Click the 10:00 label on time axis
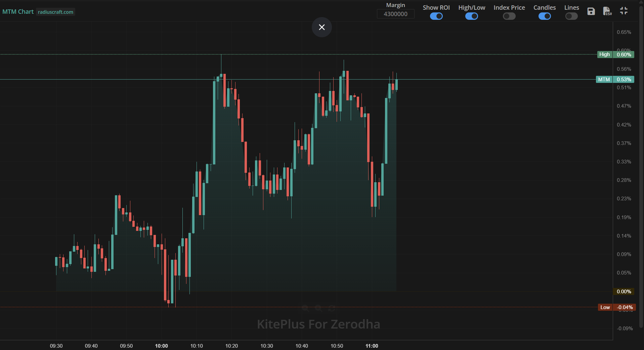 (162, 346)
